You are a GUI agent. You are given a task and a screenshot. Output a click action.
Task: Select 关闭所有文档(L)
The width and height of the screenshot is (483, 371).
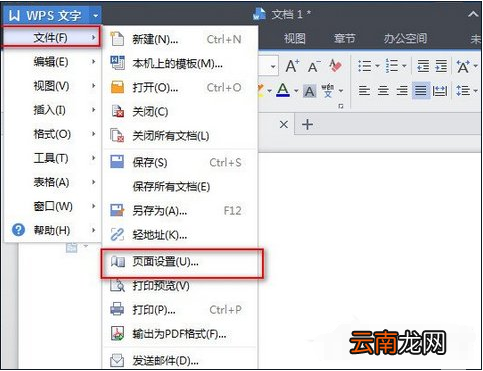(180, 136)
